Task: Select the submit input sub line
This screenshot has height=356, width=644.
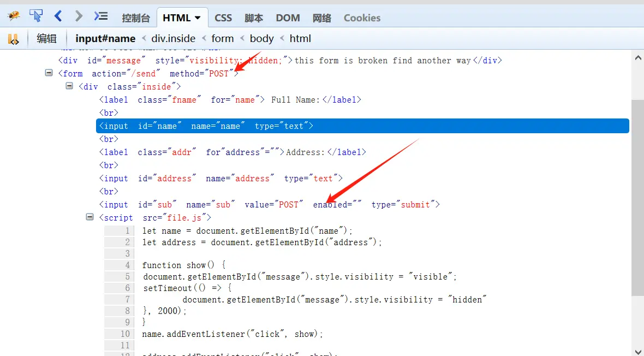Action: (269, 205)
